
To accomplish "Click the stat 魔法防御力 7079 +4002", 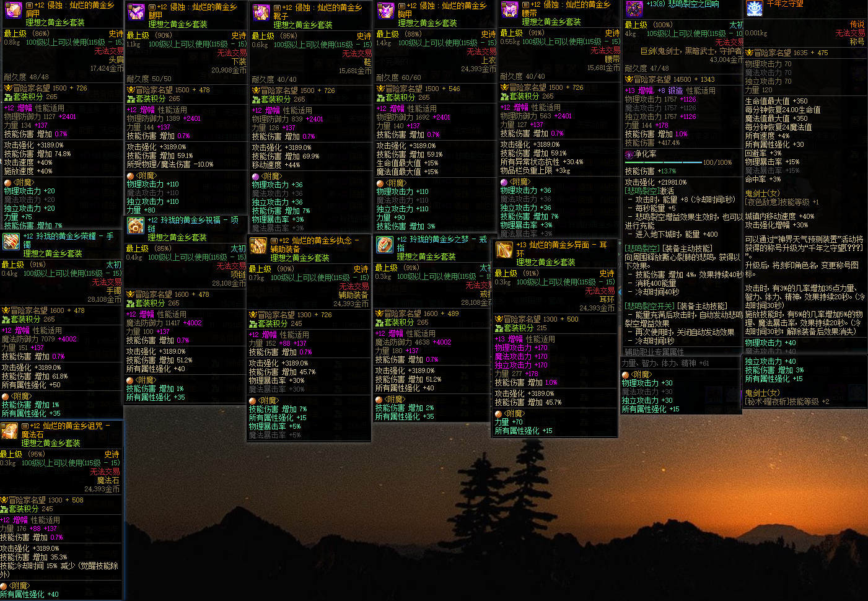I will 39,339.
